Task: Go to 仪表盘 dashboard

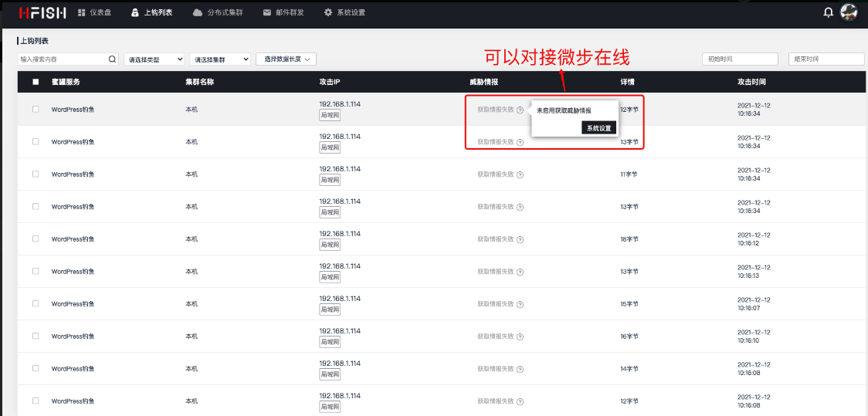Action: (95, 12)
